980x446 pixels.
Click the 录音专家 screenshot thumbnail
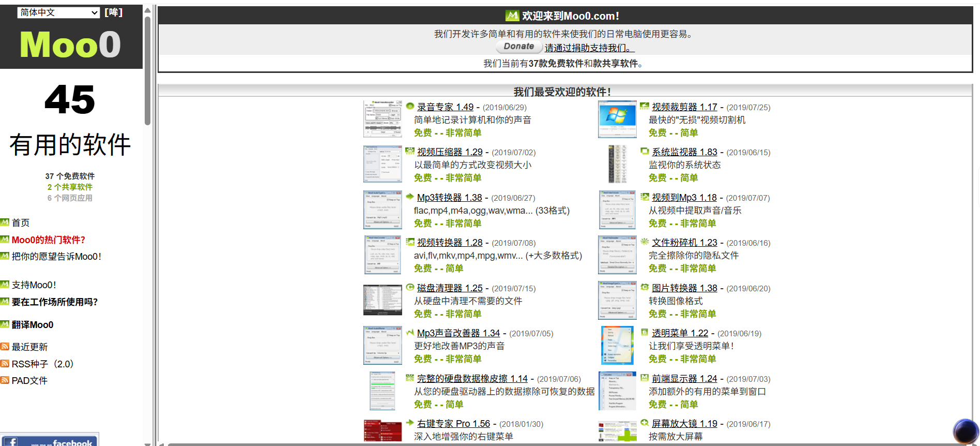pos(382,119)
